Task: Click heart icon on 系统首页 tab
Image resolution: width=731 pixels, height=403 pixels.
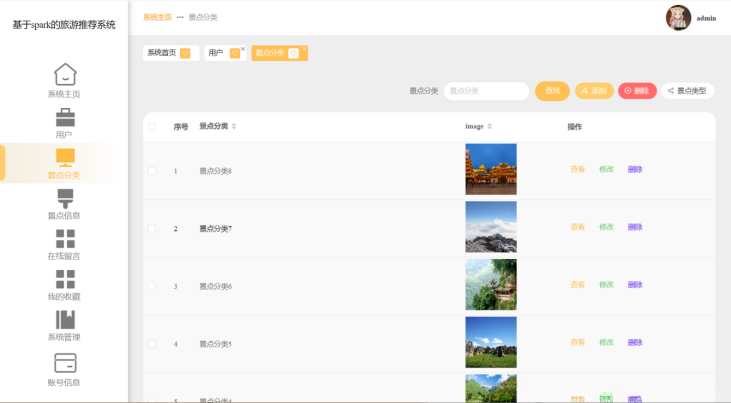Action: tap(185, 53)
